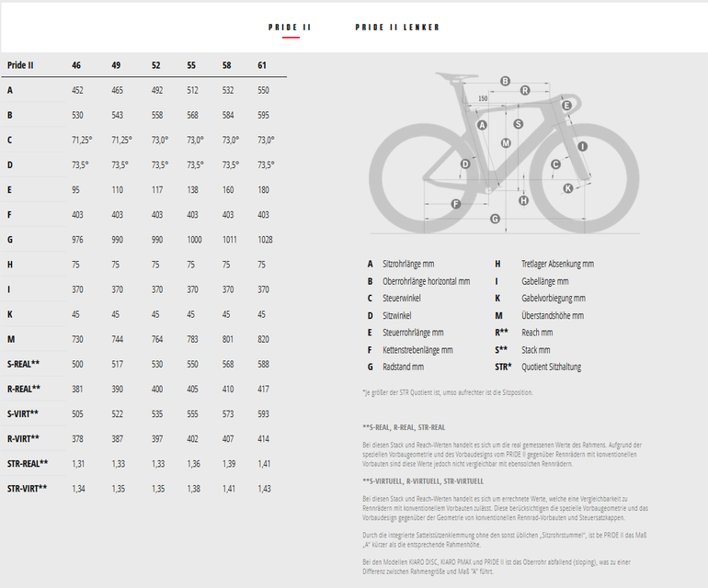Click the circled M standover marker
The image size is (708, 588).
point(506,143)
